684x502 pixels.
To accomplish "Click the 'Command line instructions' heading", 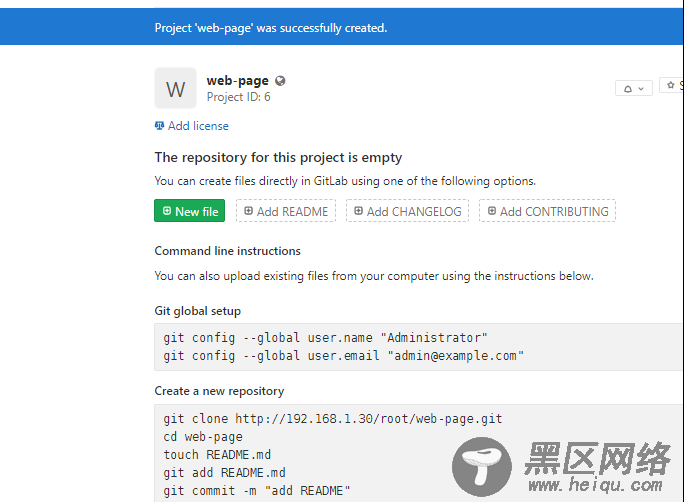I will pos(228,251).
